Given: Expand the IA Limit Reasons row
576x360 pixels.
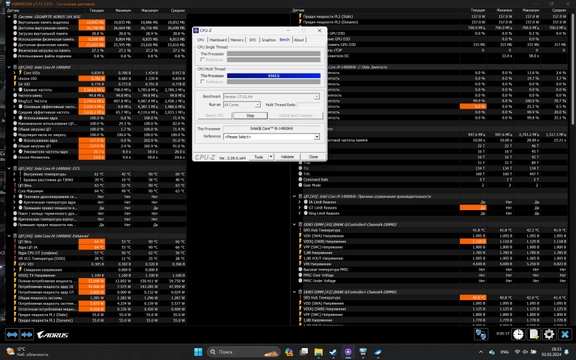Looking at the screenshot, I should [x=300, y=202].
